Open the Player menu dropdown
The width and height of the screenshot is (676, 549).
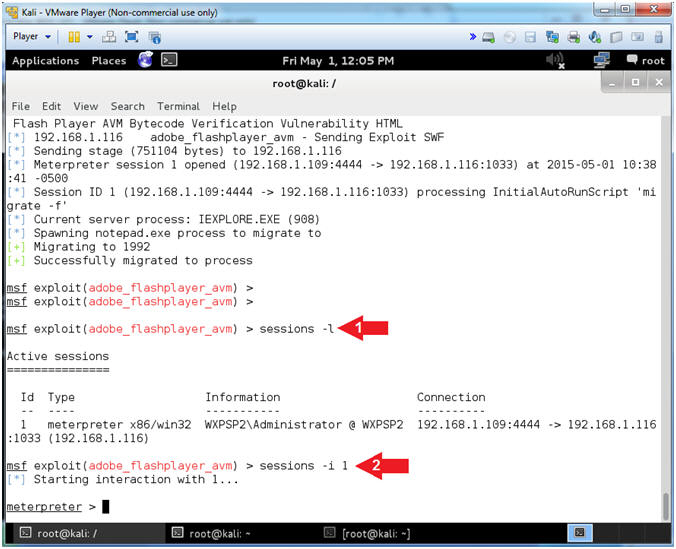[x=32, y=37]
